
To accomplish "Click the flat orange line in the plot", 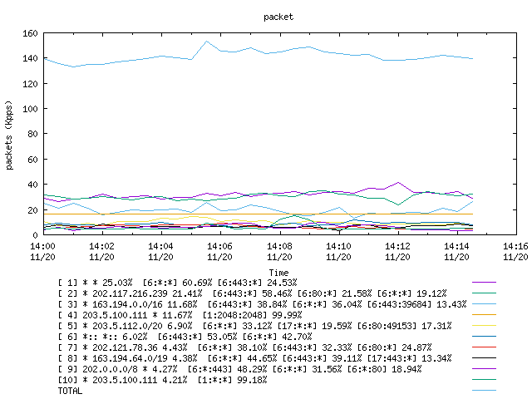I will pyautogui.click(x=258, y=214).
